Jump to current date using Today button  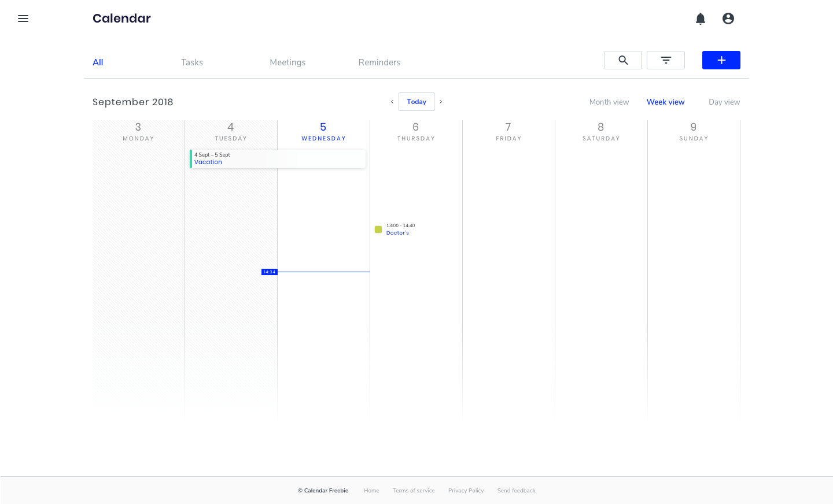pos(417,102)
